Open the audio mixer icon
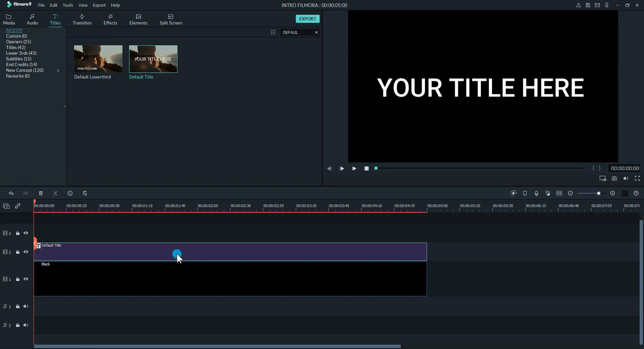The width and height of the screenshot is (644, 349). pos(548,193)
